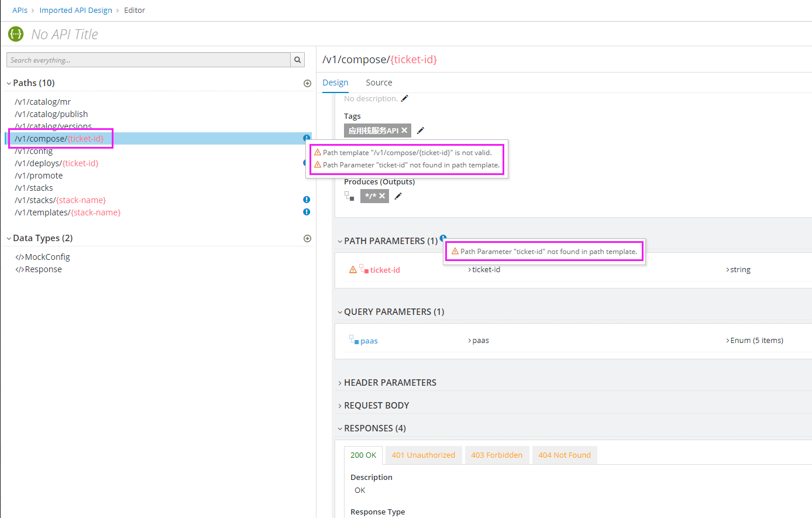Image resolution: width=812 pixels, height=518 pixels.
Task: Select the 403 Forbidden response tab
Action: coord(497,455)
